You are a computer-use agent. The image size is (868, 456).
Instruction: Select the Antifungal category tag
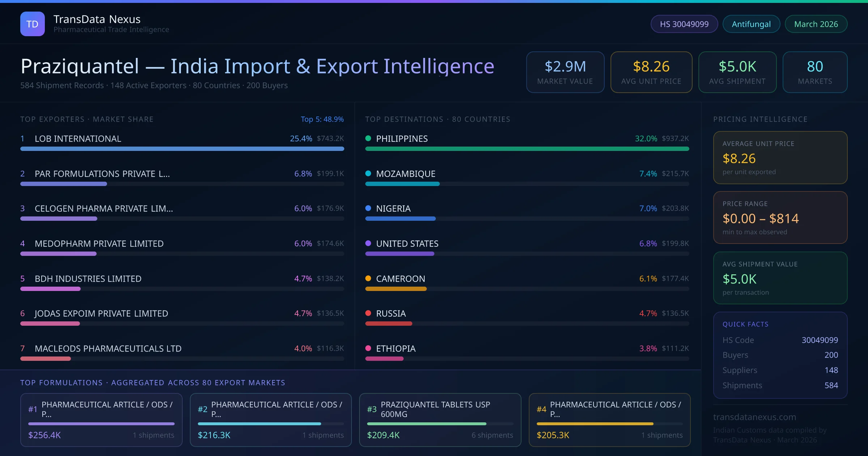751,24
